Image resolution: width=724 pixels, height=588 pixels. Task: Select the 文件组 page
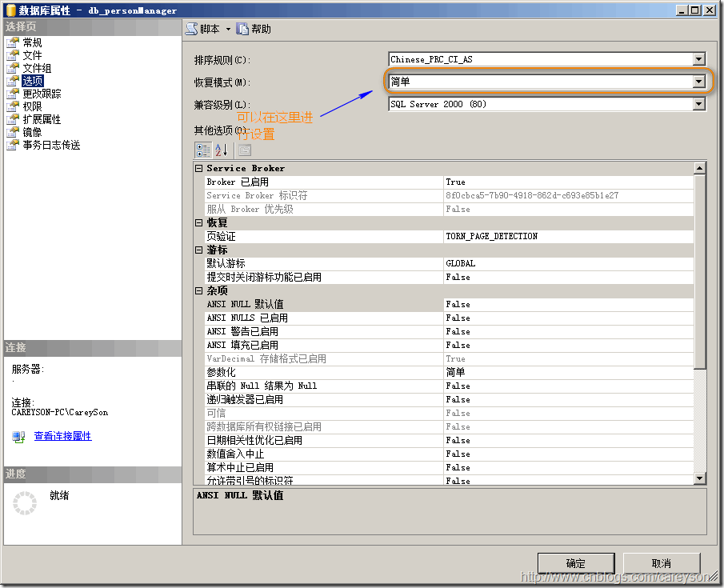(x=37, y=69)
